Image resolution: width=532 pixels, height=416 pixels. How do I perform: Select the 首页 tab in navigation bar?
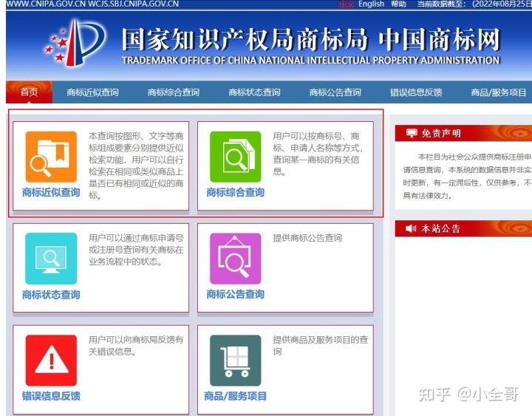29,92
